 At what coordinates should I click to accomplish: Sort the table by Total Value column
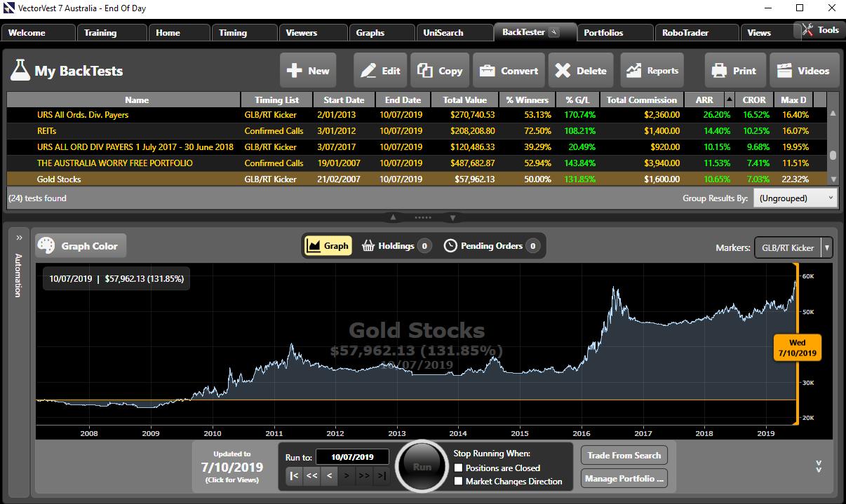465,100
